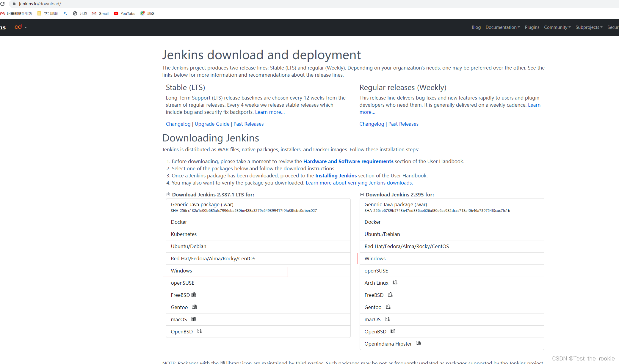Click the browser reload icon
The width and height of the screenshot is (619, 364).
[3, 4]
